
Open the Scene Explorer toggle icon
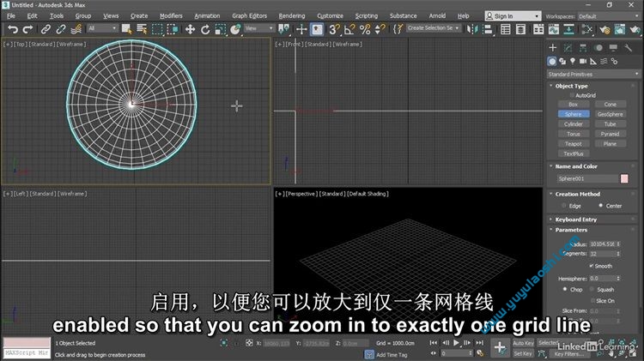506,29
